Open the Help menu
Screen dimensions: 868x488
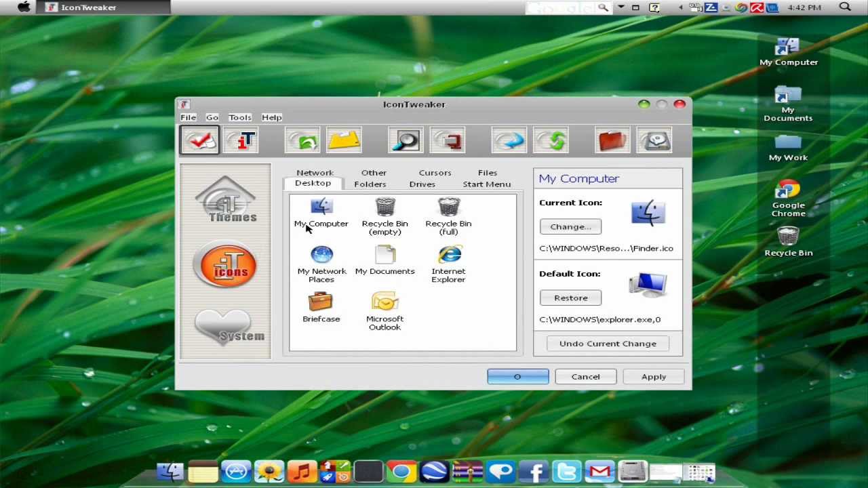(271, 117)
